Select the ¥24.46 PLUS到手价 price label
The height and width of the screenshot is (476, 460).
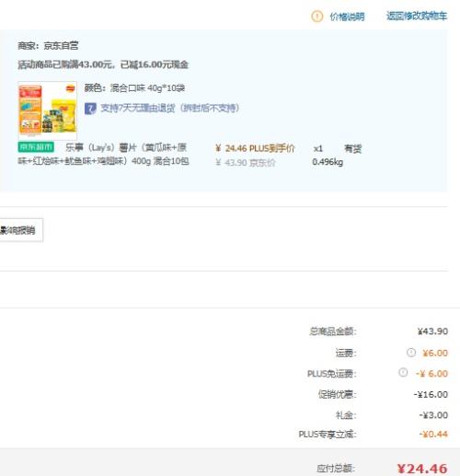tap(255, 148)
